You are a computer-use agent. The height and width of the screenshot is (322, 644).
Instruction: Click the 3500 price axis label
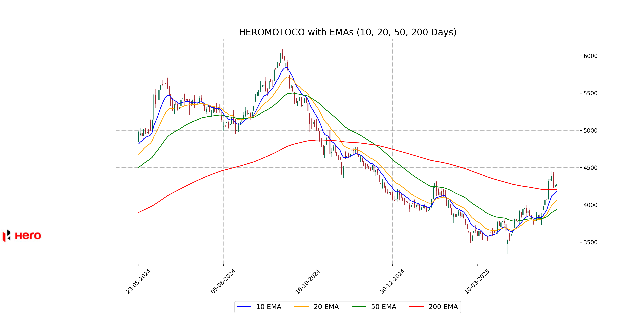(590, 242)
